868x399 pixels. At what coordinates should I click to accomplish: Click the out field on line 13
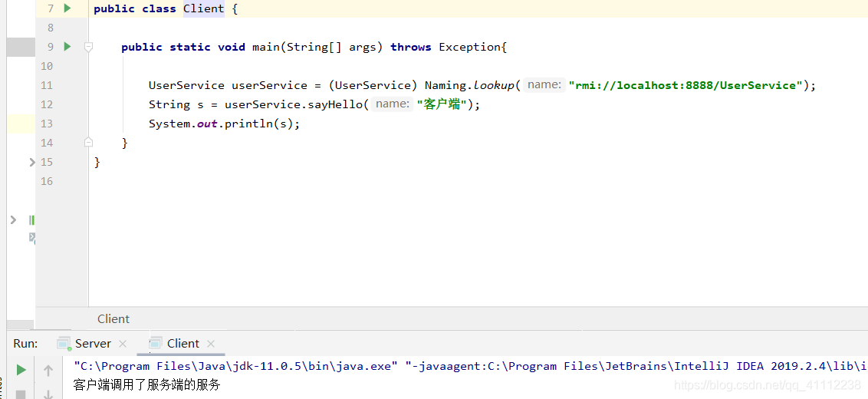[207, 124]
